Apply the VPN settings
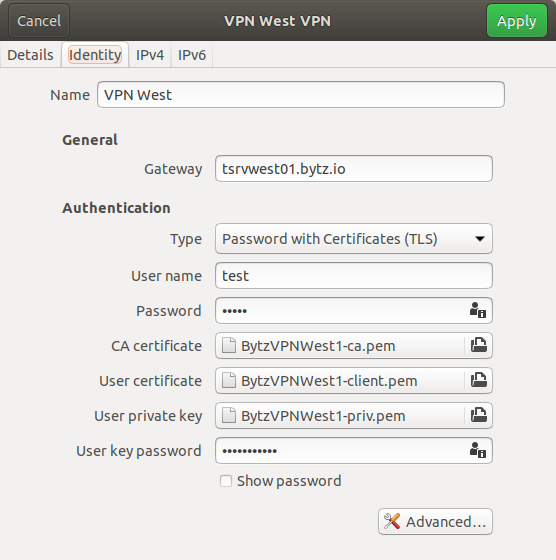556x560 pixels. (x=516, y=21)
